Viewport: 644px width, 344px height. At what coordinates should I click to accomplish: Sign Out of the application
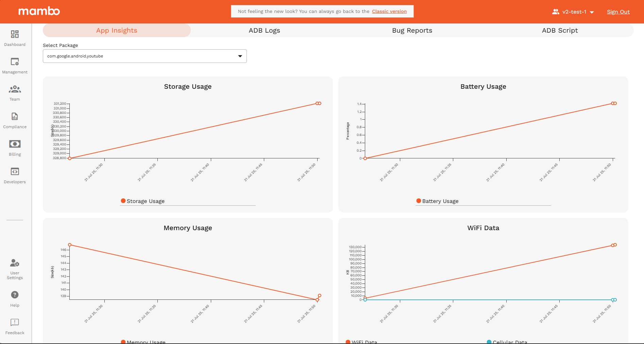click(x=618, y=12)
